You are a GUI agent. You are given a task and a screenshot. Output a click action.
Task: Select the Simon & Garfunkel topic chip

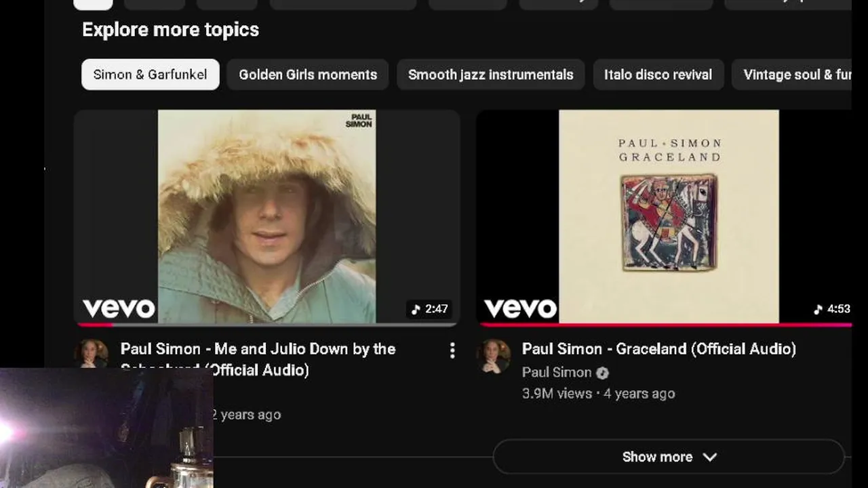pyautogui.click(x=150, y=75)
